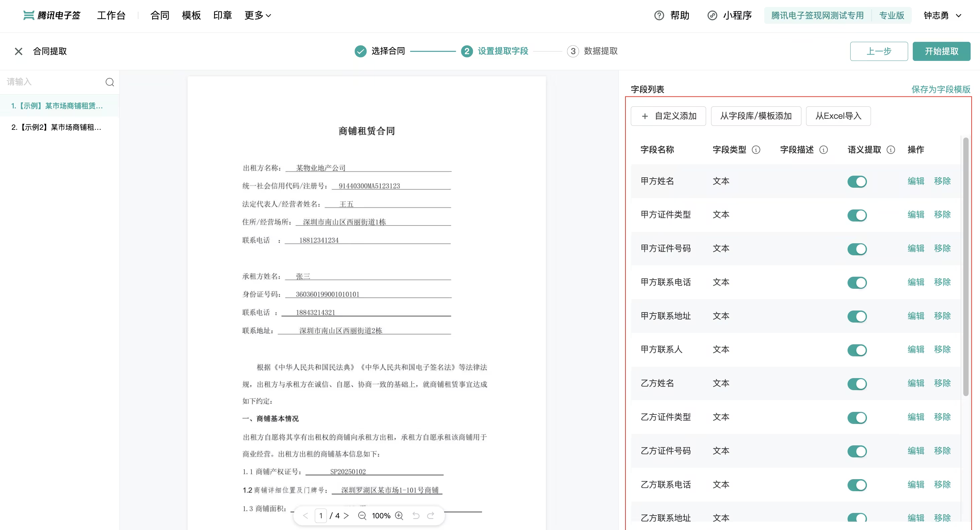This screenshot has width=980, height=530.
Task: Disable 语义提取 switch for 甲方联系电话
Action: click(x=857, y=283)
